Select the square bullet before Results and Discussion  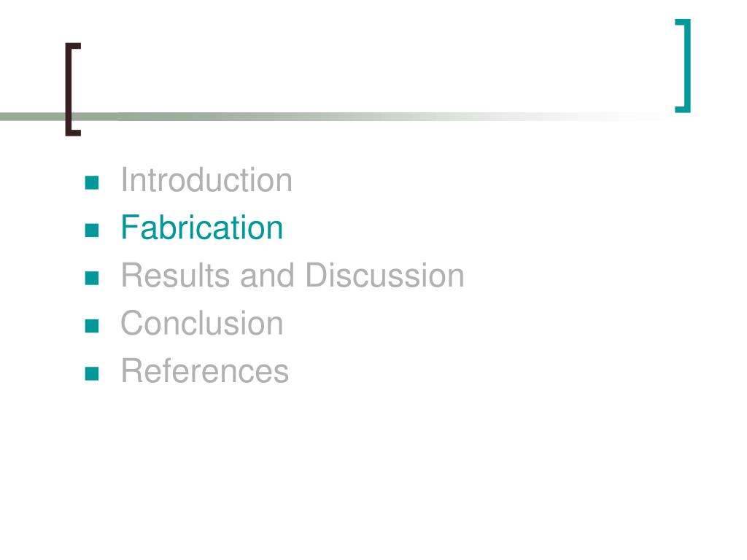click(x=92, y=278)
